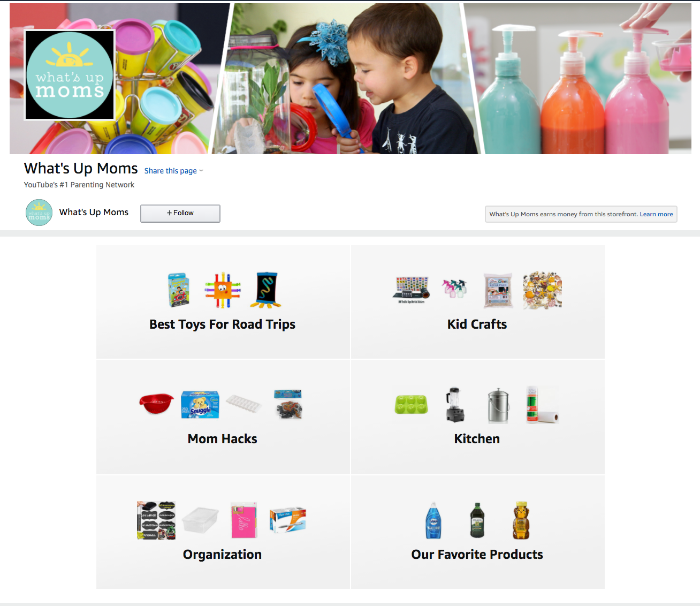Screen dimensions: 700x606
Task: Open the blue Dawn dish soap icon
Action: (433, 520)
